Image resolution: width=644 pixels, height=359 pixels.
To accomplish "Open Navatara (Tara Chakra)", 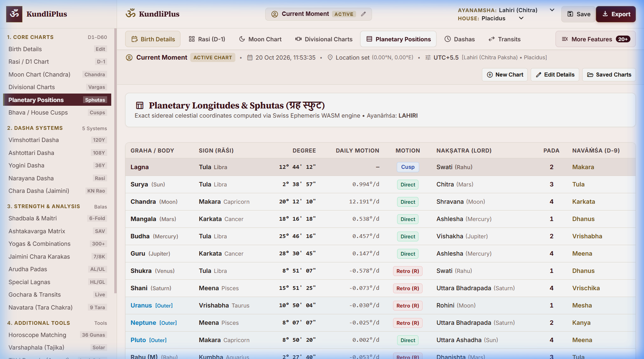I will (x=57, y=307).
